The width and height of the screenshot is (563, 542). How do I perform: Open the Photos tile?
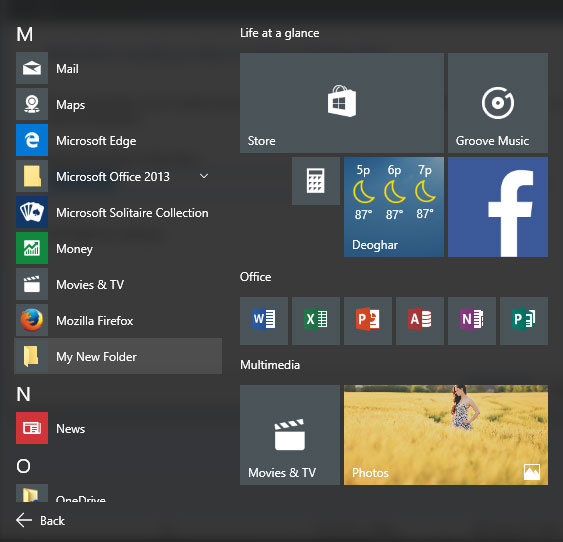coord(446,435)
